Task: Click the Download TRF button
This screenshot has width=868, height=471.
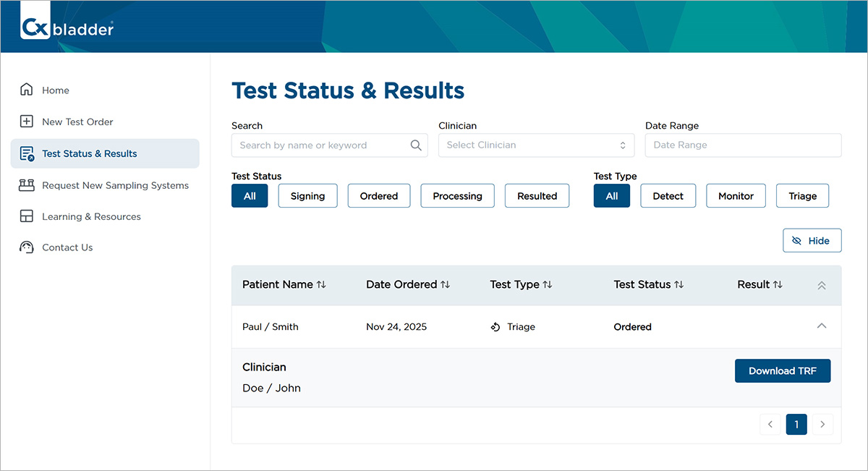Action: pos(782,370)
